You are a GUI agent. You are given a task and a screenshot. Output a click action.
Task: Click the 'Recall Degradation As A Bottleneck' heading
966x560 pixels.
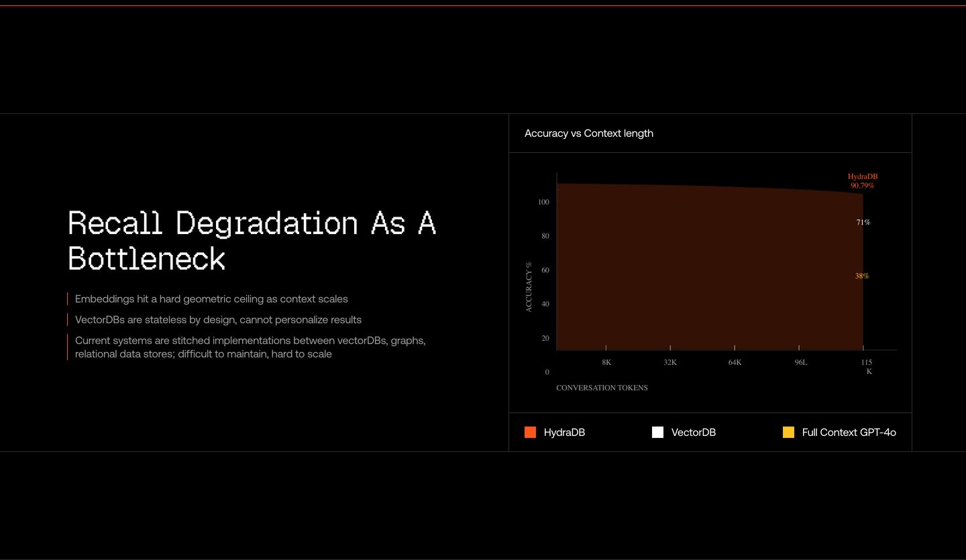(252, 240)
